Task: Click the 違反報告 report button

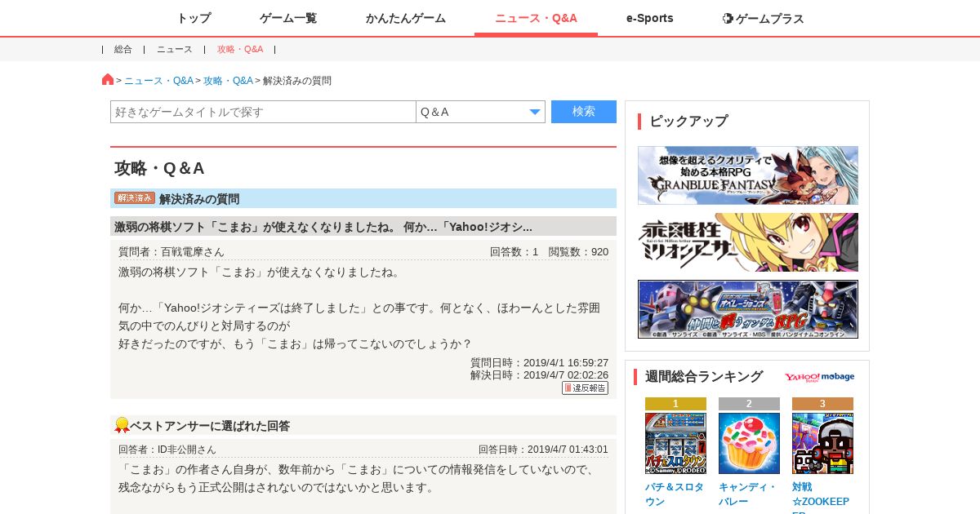Action: click(x=585, y=388)
